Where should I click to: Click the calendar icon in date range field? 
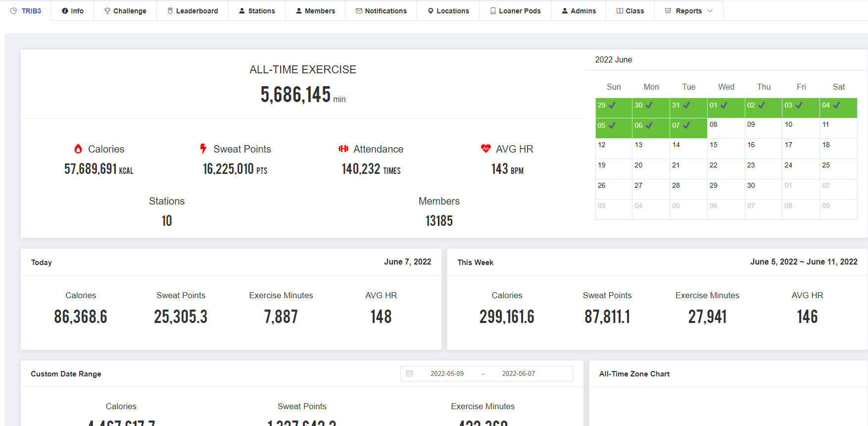(409, 373)
